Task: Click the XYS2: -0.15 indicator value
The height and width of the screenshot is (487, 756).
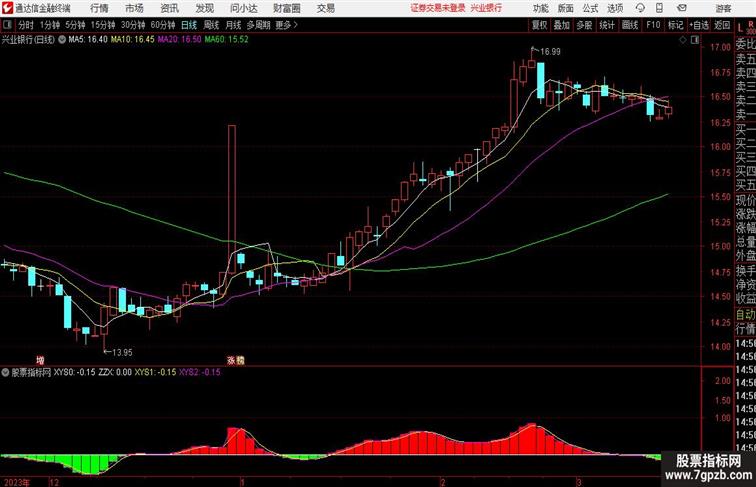Action: 200,372
